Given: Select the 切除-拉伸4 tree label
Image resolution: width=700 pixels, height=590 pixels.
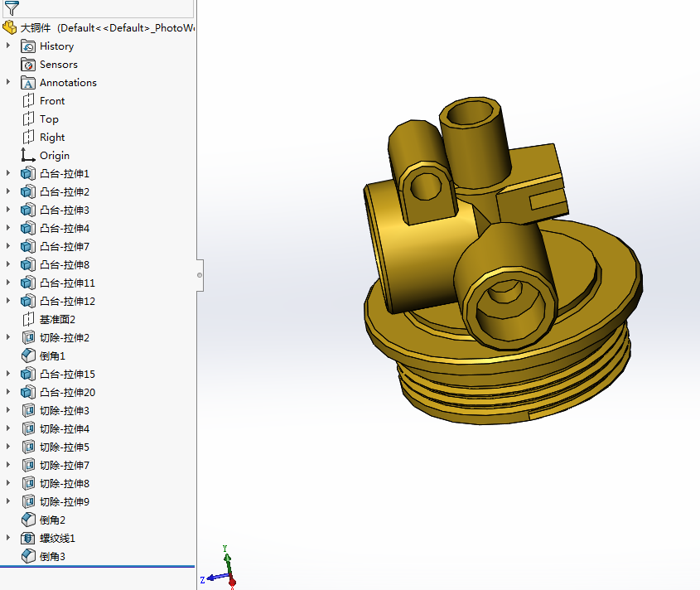Looking at the screenshot, I should (x=65, y=429).
